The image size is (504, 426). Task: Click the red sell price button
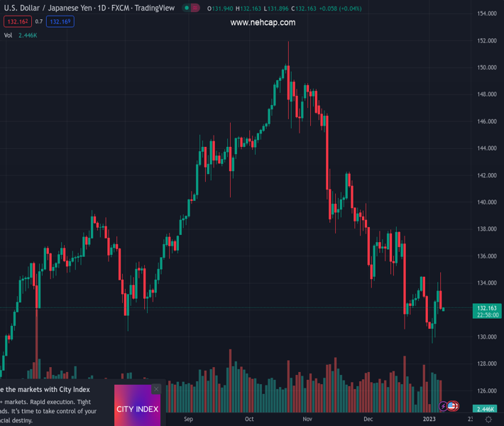coord(16,21)
